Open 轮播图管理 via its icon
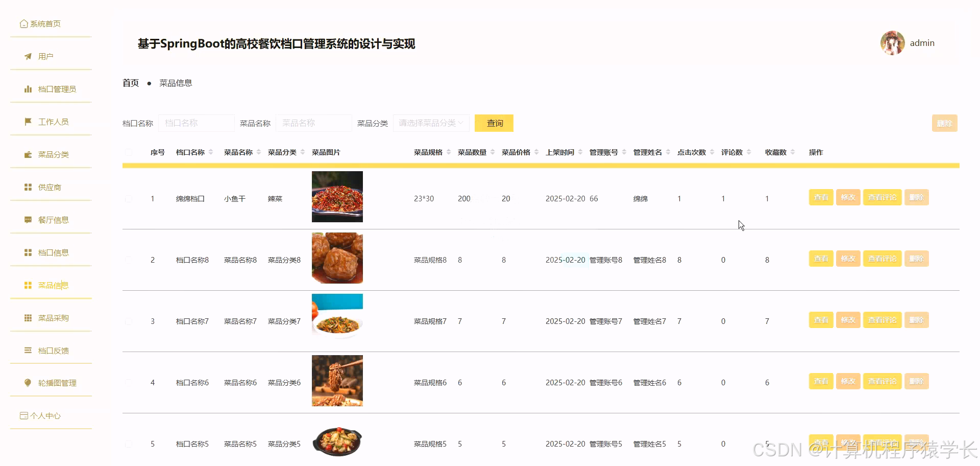Viewport: 980px width, 466px height. click(x=28, y=382)
